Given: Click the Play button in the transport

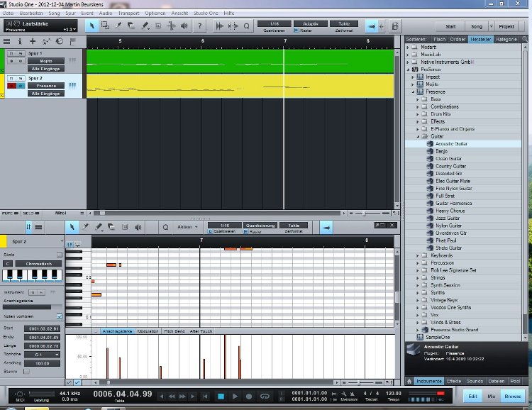Looking at the screenshot, I should [x=235, y=396].
